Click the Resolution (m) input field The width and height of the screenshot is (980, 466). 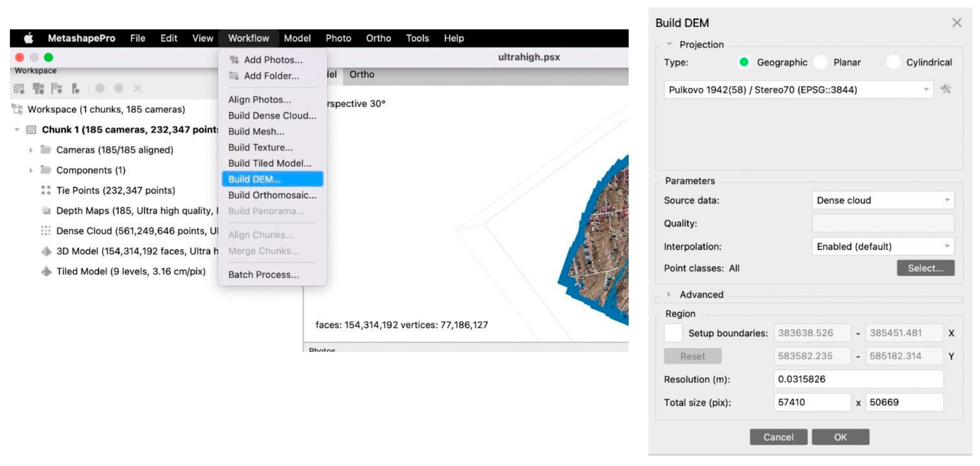pyautogui.click(x=858, y=379)
